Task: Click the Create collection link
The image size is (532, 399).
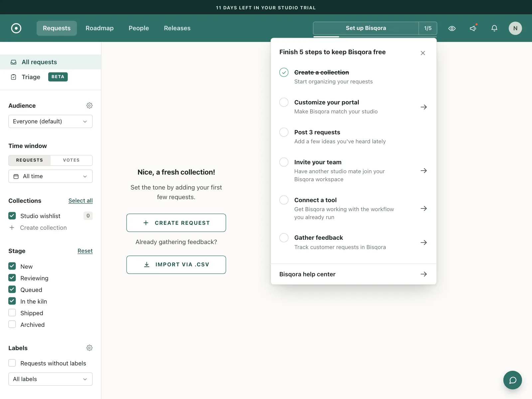Action: tap(44, 228)
